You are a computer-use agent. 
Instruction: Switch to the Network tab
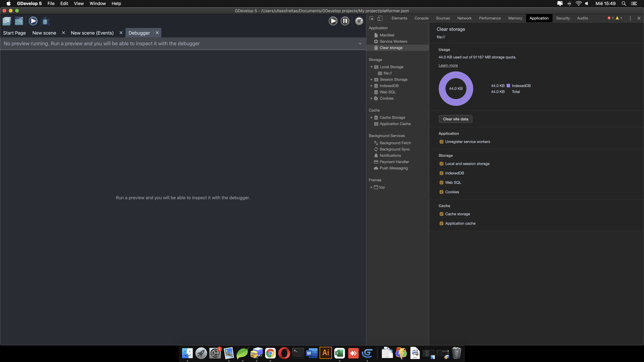[x=464, y=18]
